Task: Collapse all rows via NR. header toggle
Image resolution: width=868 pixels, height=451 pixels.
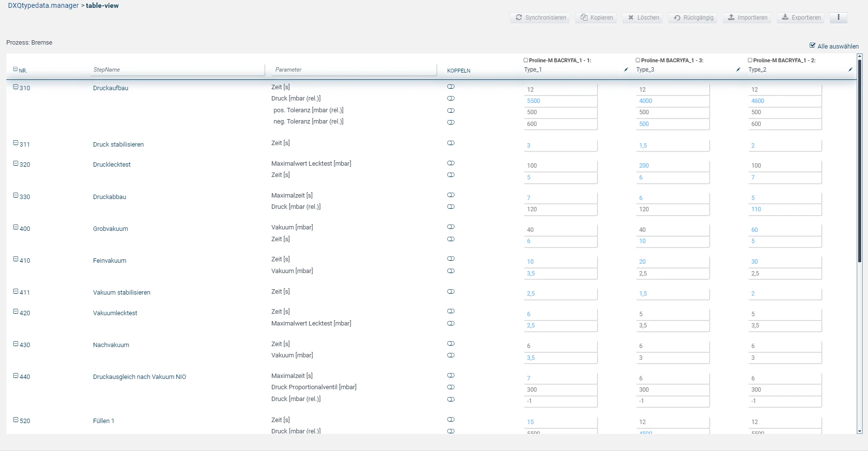Action: [15, 70]
